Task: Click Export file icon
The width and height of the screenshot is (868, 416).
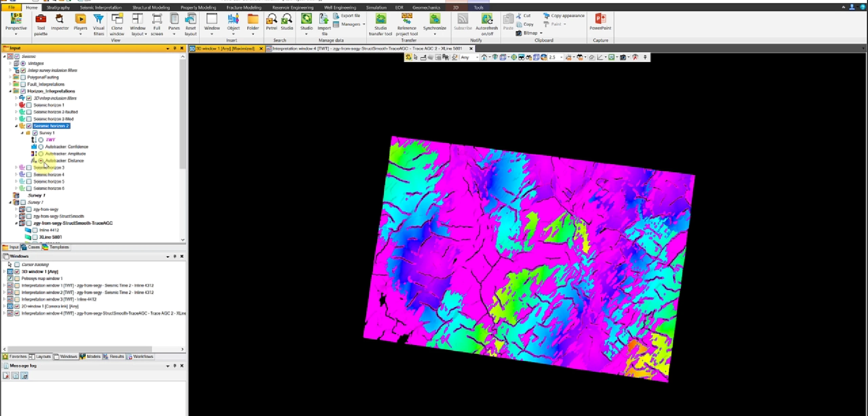Action: point(336,16)
